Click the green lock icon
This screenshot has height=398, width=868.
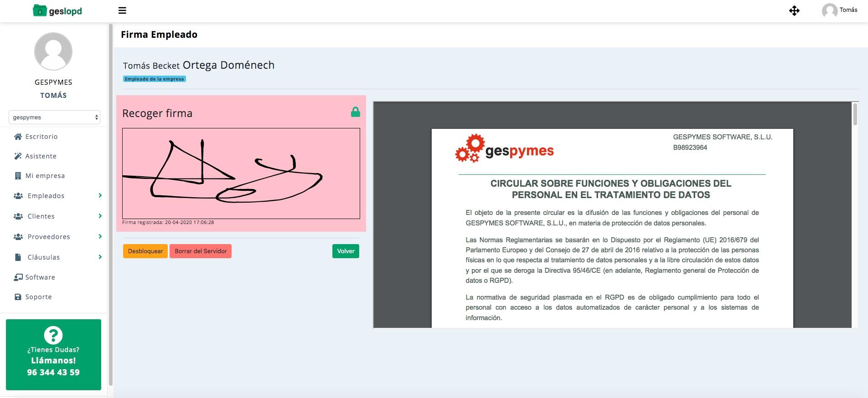356,112
